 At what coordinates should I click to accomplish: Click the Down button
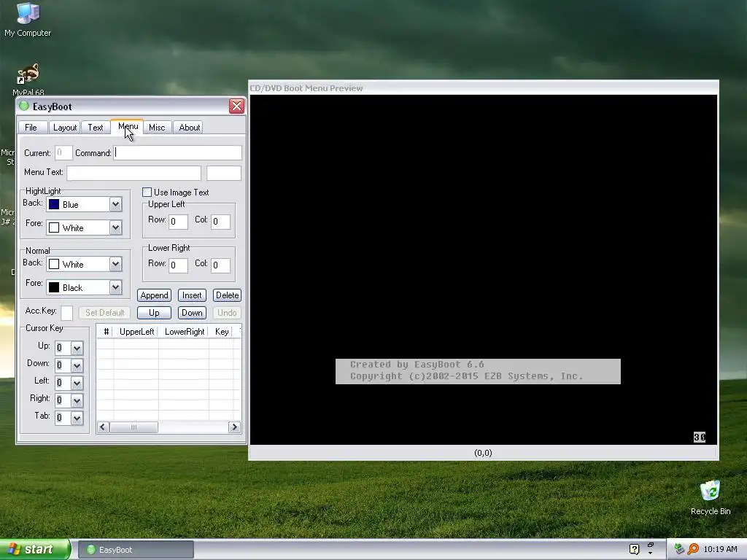192,313
